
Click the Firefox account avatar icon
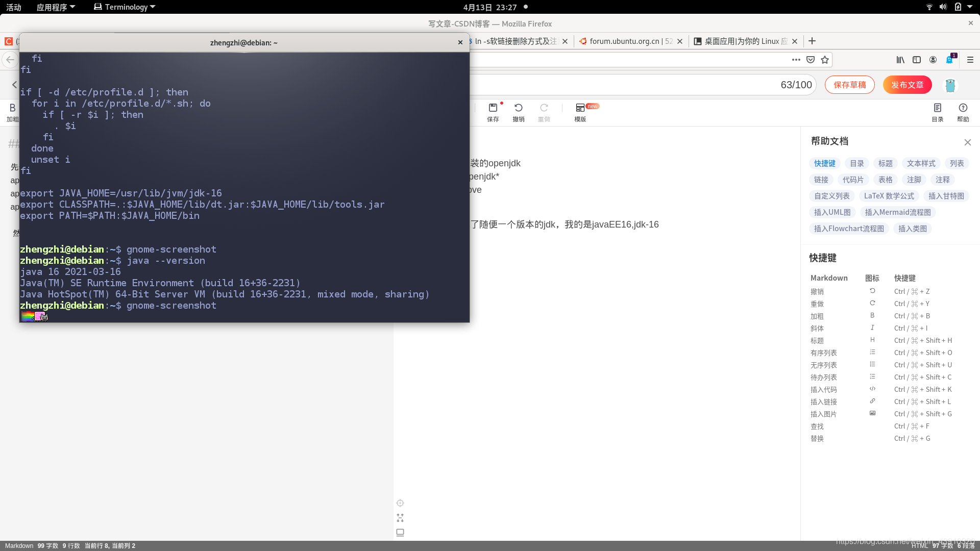coord(933,60)
